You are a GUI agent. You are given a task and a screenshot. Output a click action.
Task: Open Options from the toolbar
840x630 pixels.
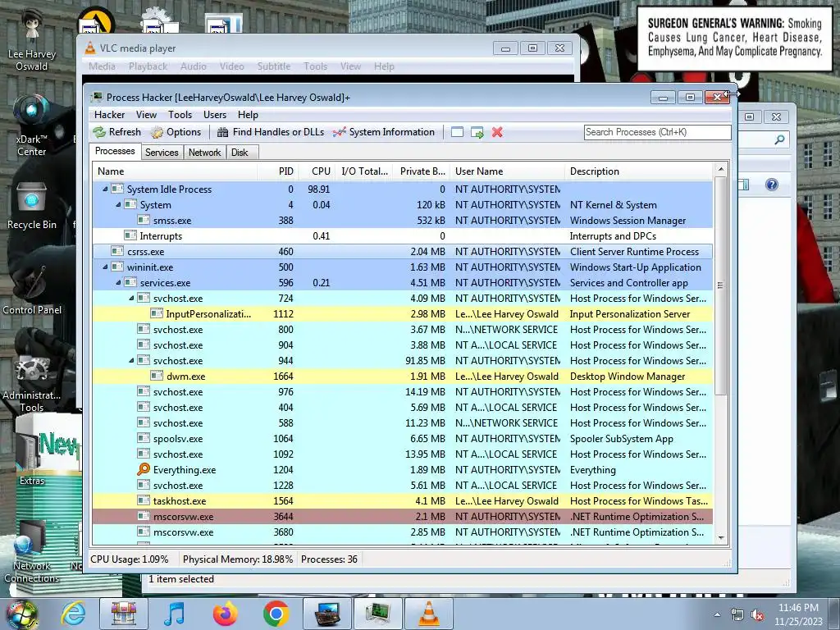click(176, 132)
